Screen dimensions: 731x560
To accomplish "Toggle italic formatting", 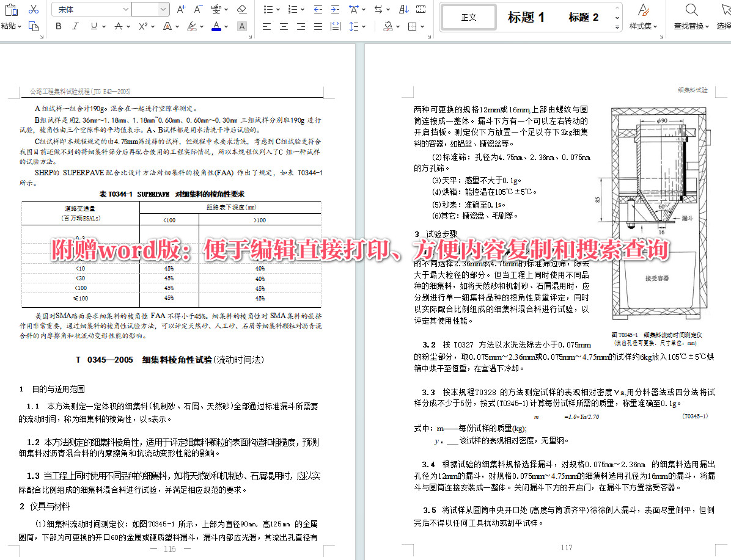I will tap(75, 26).
